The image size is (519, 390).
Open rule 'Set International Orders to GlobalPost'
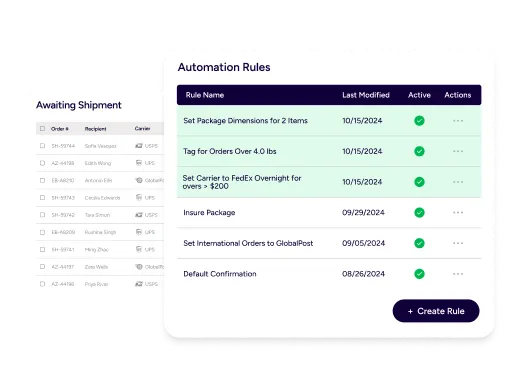248,243
